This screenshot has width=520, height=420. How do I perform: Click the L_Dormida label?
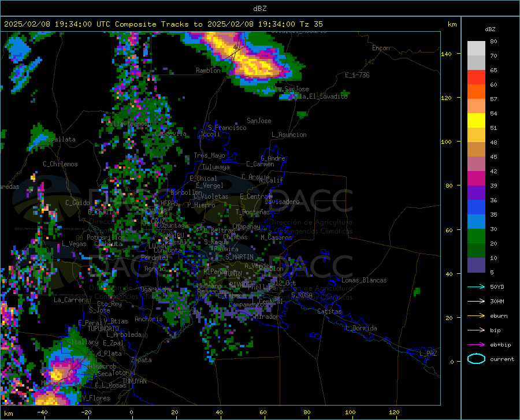tap(361, 328)
